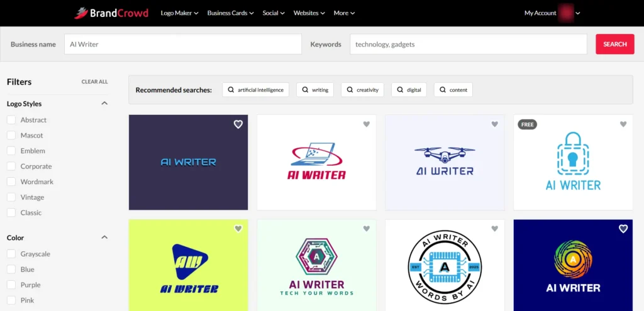
Task: Click search icon on content chip
Action: pyautogui.click(x=443, y=90)
